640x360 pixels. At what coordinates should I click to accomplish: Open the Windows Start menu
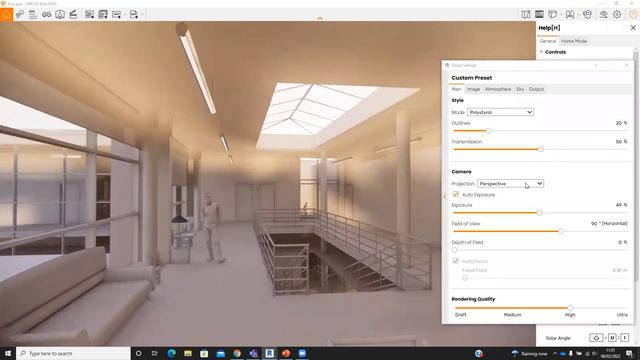[8, 353]
